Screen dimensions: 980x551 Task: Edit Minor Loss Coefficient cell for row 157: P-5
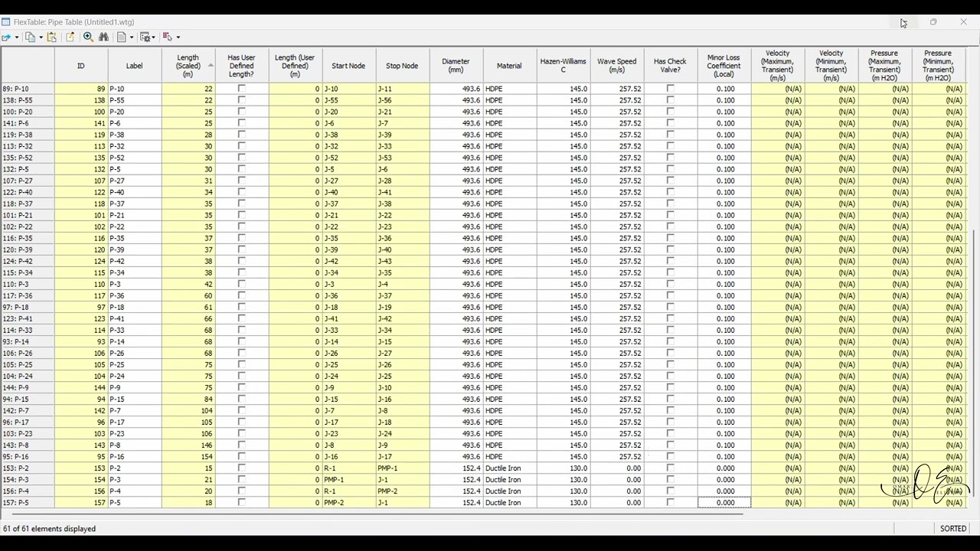[x=724, y=503]
